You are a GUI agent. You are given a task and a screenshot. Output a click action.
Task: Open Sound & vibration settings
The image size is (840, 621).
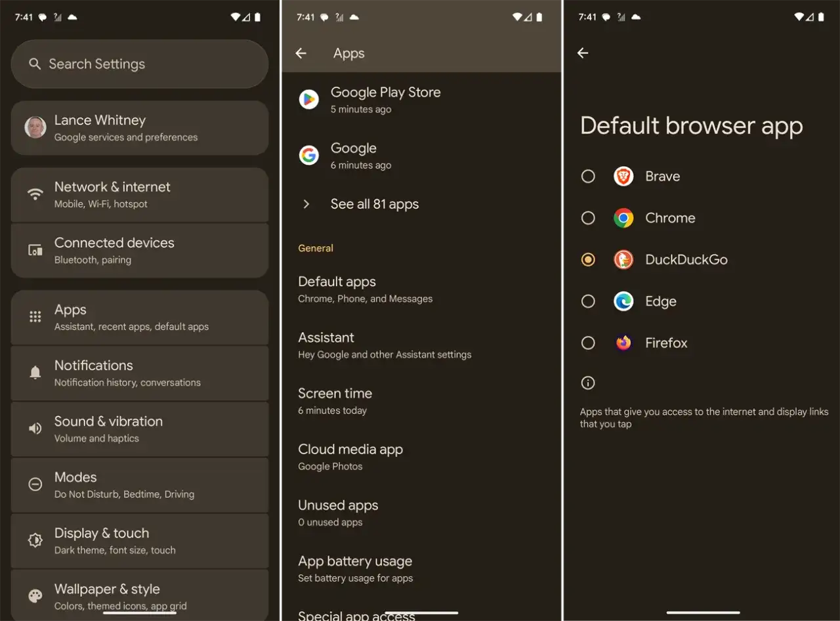tap(140, 429)
